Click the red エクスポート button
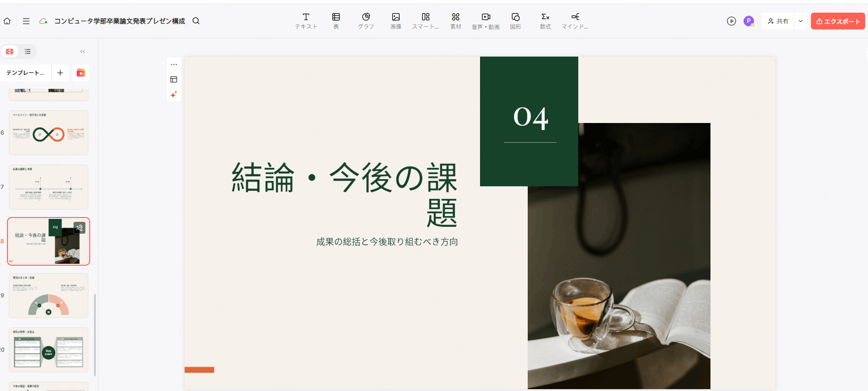This screenshot has width=868, height=391. [x=838, y=21]
